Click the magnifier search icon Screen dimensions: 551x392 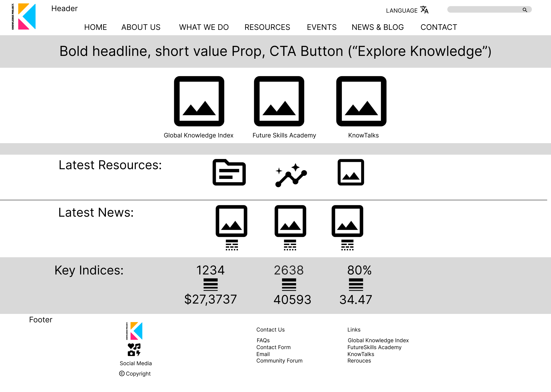click(x=525, y=10)
